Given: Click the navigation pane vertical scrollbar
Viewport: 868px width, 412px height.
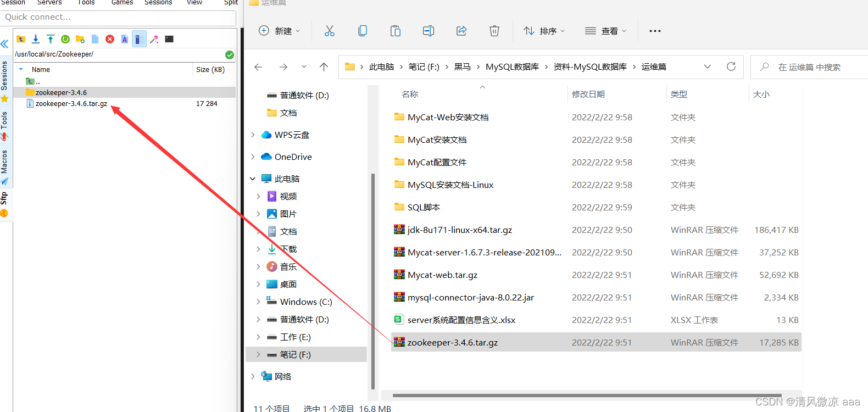Looking at the screenshot, I should coord(373,281).
